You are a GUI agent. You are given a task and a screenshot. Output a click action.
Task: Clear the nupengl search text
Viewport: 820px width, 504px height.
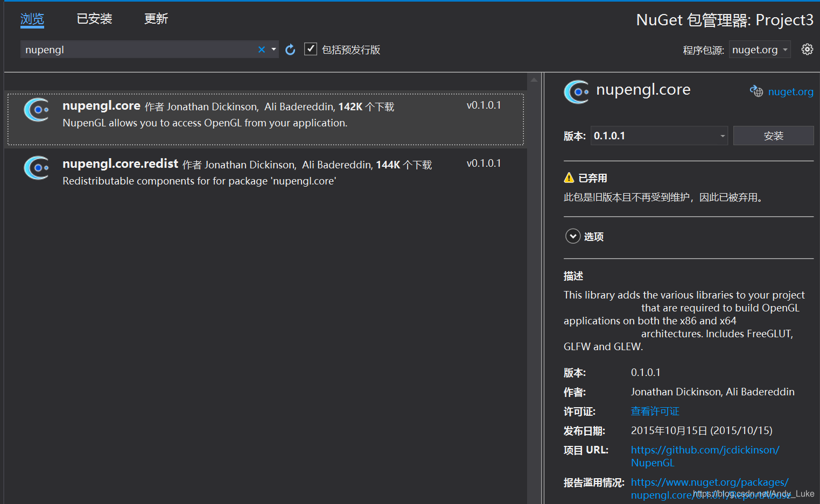[x=262, y=49]
